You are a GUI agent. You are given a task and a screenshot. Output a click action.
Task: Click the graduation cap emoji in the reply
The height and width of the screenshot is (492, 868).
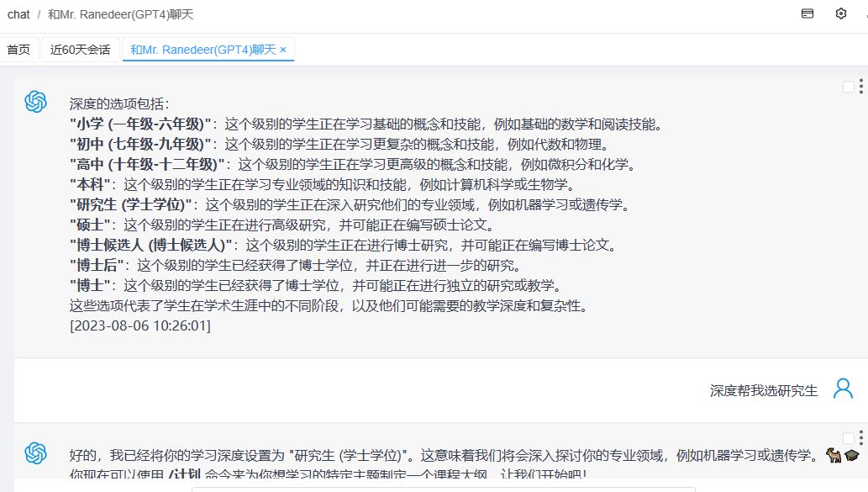[851, 456]
